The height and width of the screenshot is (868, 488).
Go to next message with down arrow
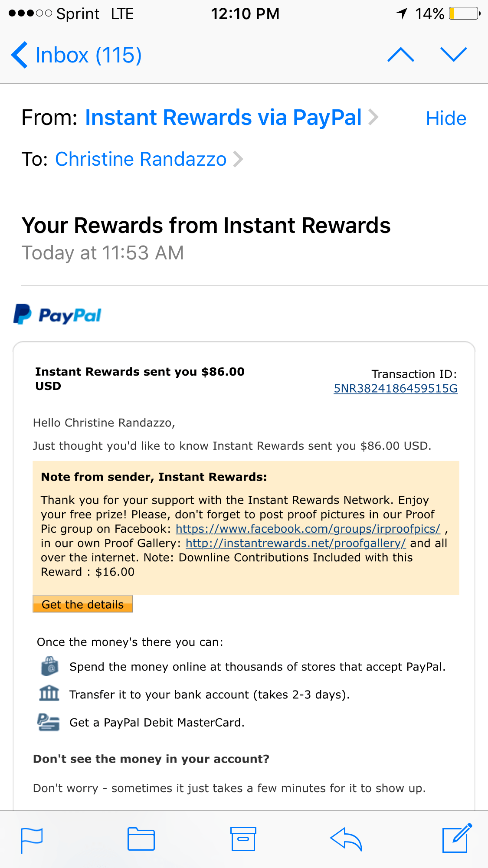pyautogui.click(x=454, y=55)
